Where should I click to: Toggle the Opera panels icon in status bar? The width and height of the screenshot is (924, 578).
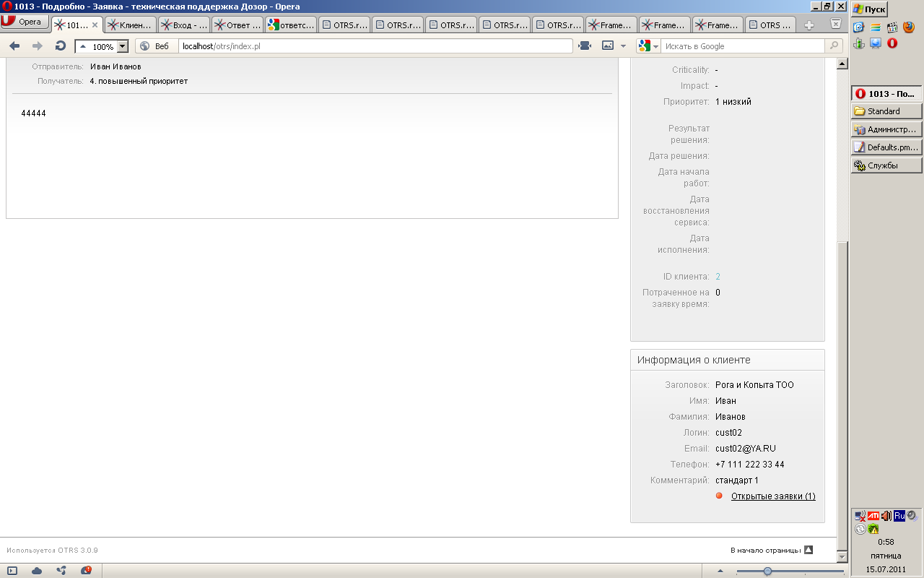12,571
